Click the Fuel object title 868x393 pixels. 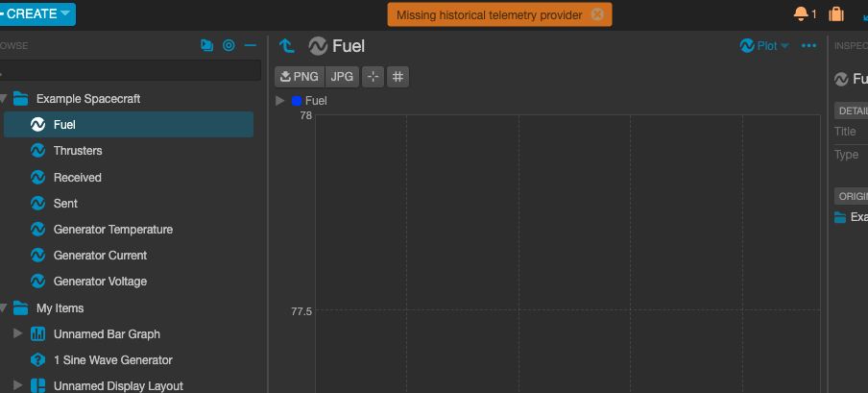tap(349, 46)
